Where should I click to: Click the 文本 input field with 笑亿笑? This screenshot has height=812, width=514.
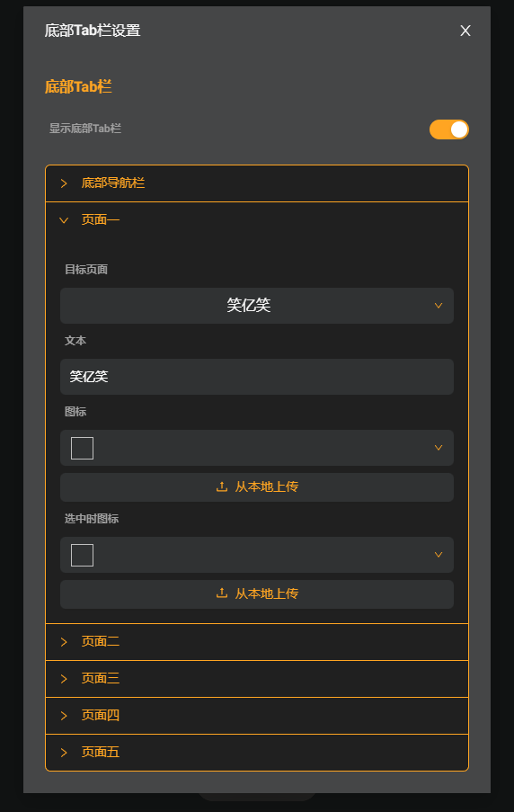(257, 377)
